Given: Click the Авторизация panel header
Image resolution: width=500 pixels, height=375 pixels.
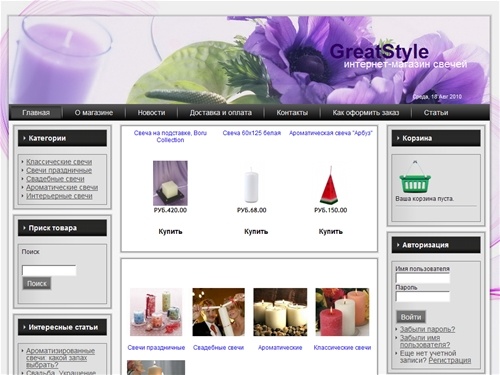Looking at the screenshot, I should click(436, 245).
